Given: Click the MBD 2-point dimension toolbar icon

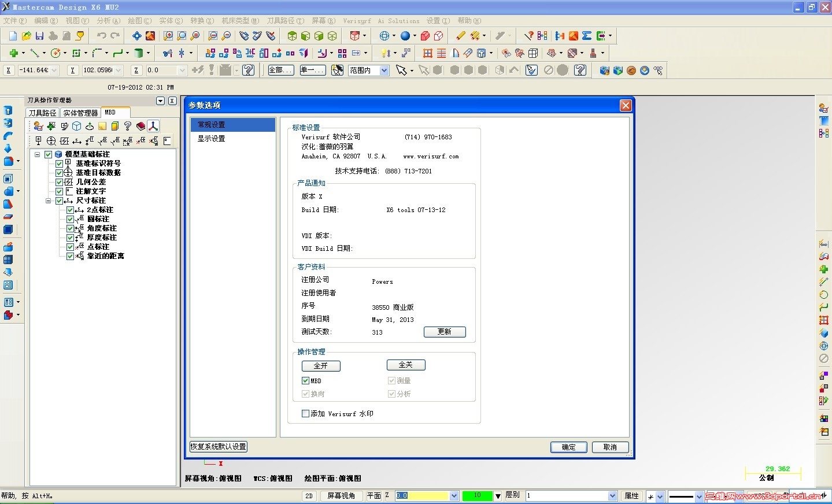Looking at the screenshot, I should pos(77,140).
